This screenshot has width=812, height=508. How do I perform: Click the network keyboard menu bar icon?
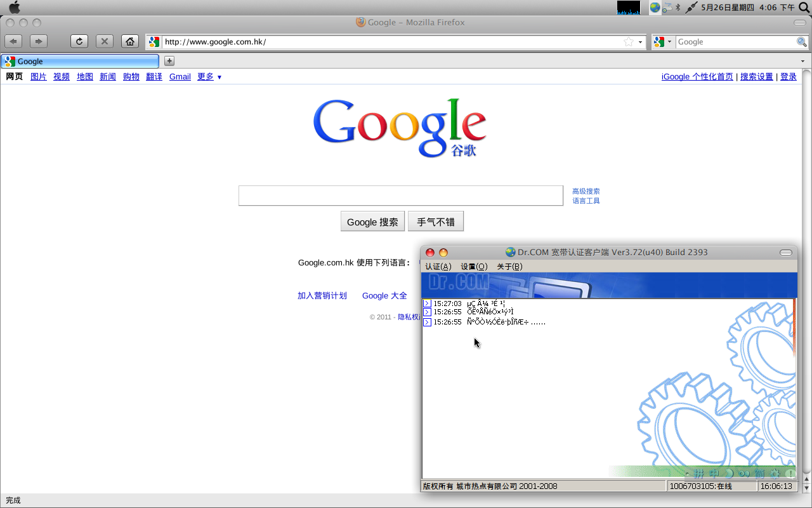point(667,8)
